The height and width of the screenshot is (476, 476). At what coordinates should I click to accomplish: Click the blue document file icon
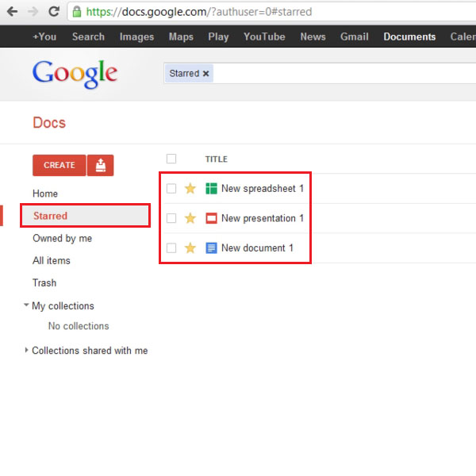[211, 248]
